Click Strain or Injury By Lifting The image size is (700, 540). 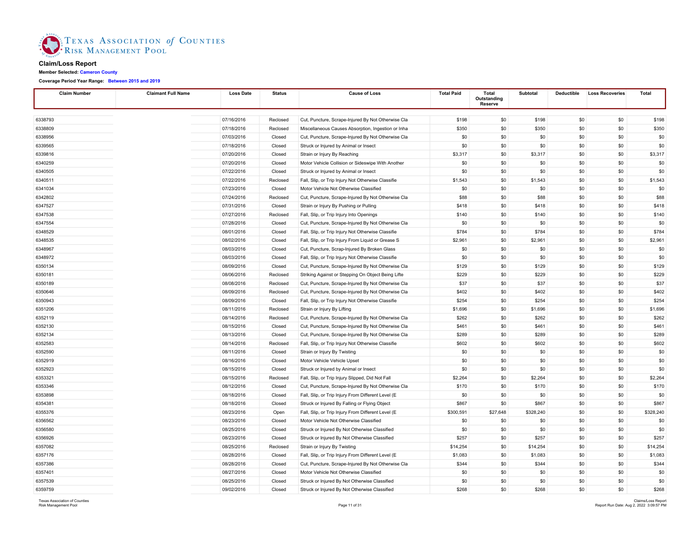click(x=325, y=309)
